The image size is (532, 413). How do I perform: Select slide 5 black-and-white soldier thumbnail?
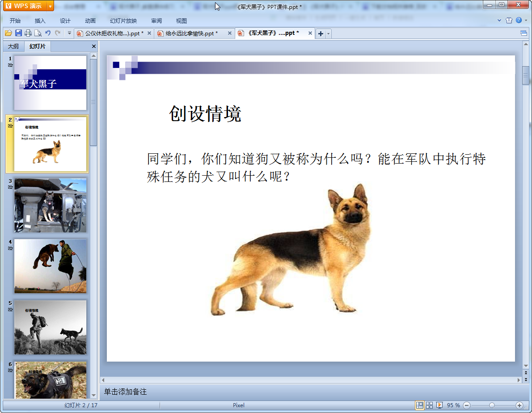tap(50, 327)
